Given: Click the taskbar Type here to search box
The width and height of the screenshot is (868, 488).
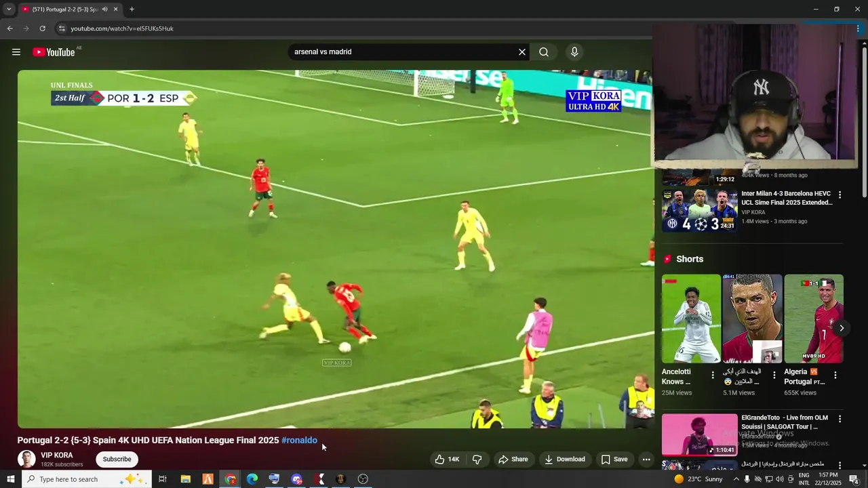Looking at the screenshot, I should coord(87,479).
